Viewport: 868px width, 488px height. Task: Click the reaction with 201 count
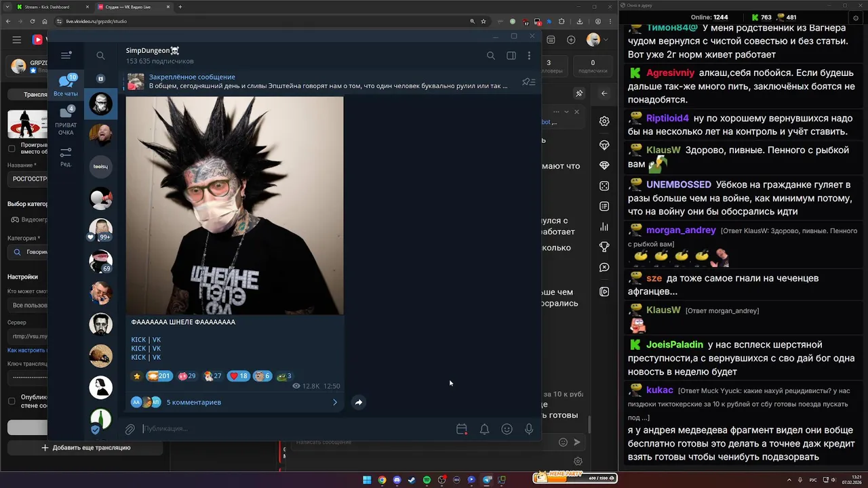click(x=159, y=376)
